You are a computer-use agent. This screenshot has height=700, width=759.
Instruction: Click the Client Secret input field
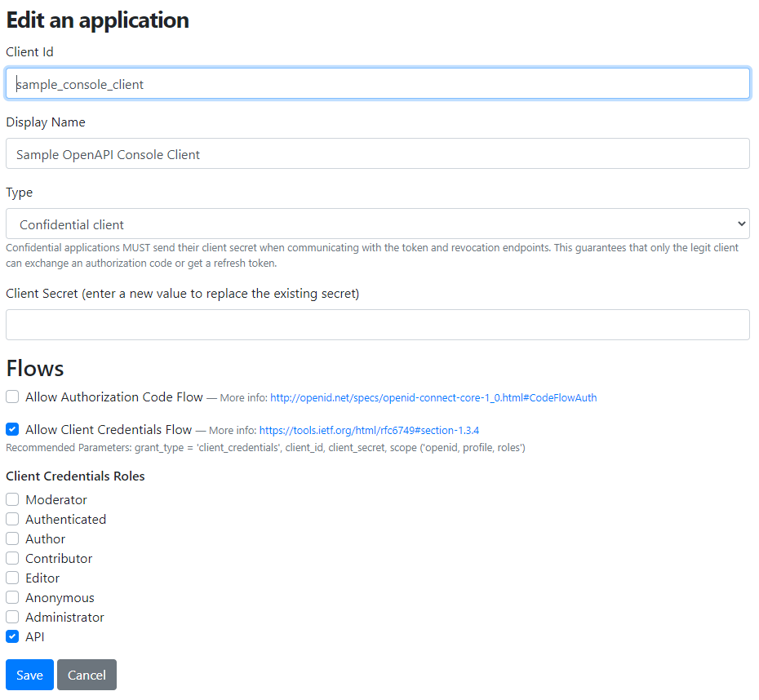[x=378, y=325]
